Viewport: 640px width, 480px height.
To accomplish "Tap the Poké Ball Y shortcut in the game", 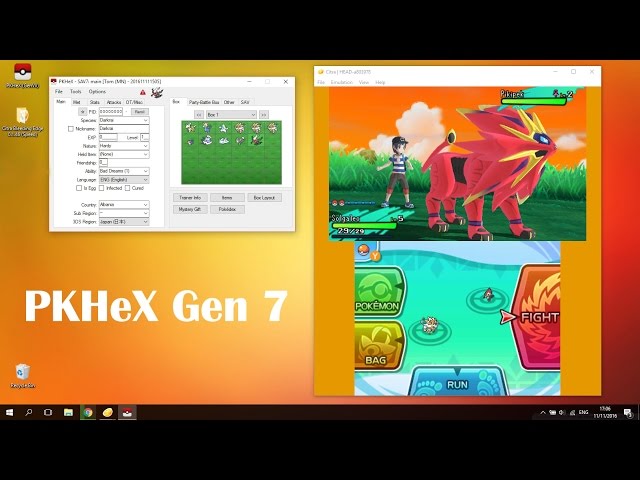I will [x=368, y=251].
